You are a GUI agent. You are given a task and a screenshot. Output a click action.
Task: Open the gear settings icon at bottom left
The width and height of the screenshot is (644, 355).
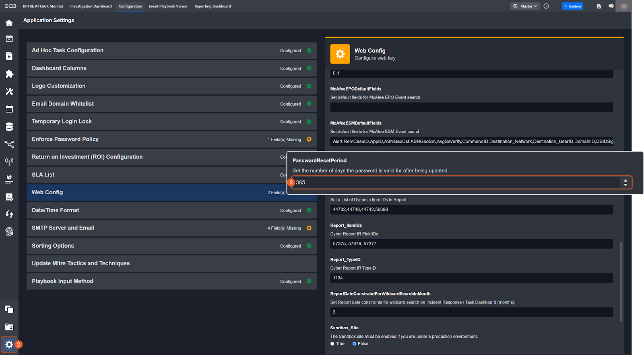pos(9,345)
